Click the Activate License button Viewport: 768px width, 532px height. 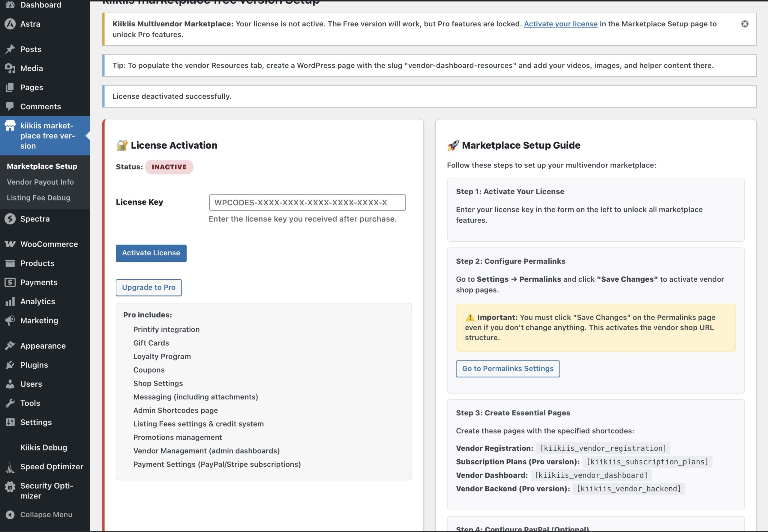point(151,253)
